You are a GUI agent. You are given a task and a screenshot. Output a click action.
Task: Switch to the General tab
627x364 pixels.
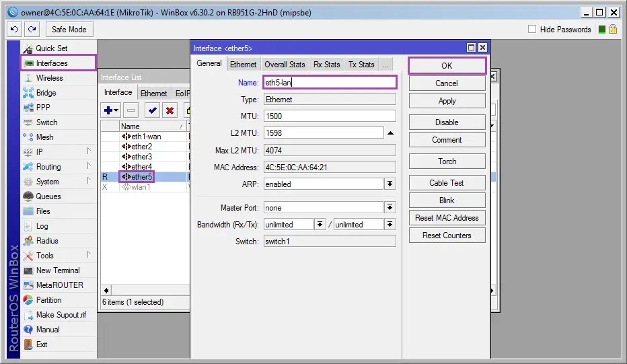pyautogui.click(x=209, y=64)
